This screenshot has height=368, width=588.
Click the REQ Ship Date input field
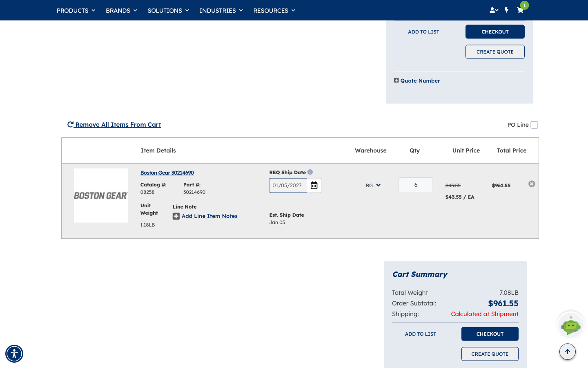click(x=288, y=185)
